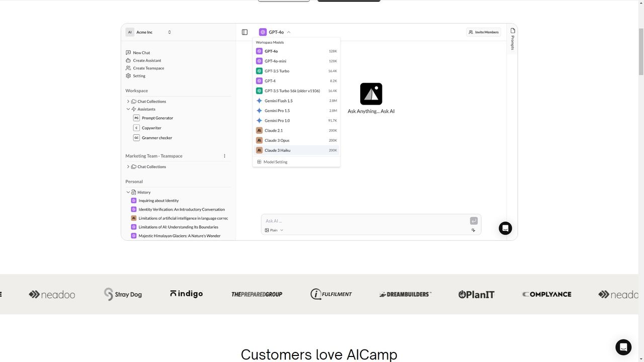Open the page chat widget bottom right
This screenshot has width=644, height=362.
623,347
